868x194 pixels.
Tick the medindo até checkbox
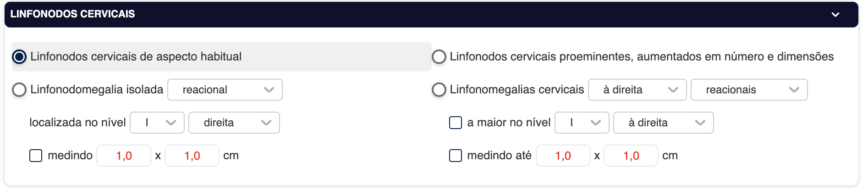click(456, 156)
